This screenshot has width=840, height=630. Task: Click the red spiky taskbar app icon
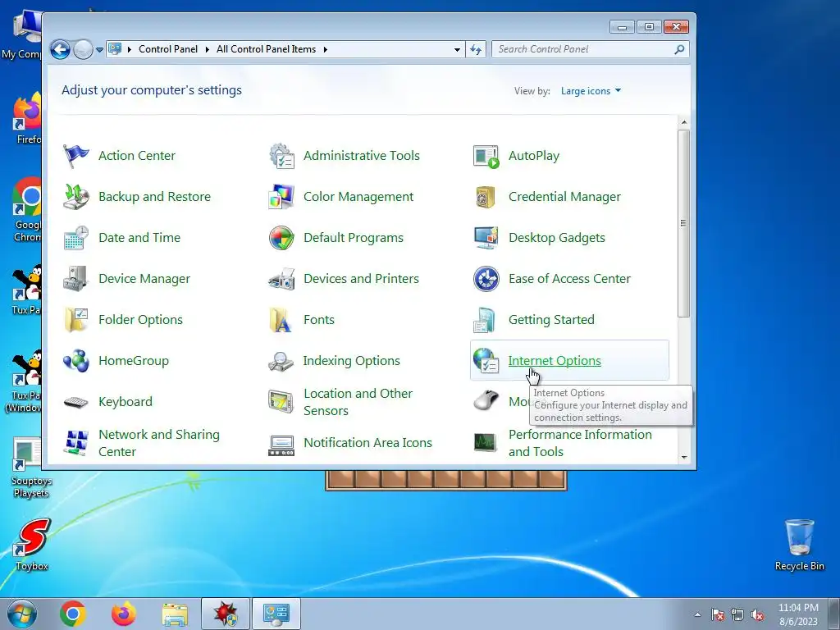tap(226, 614)
